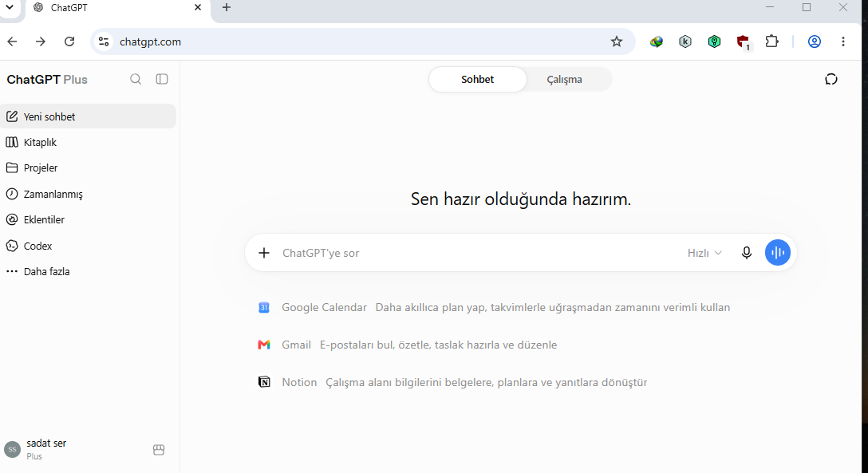This screenshot has height=473, width=868.
Task: Click the plus attach button in prompt box
Action: click(264, 253)
